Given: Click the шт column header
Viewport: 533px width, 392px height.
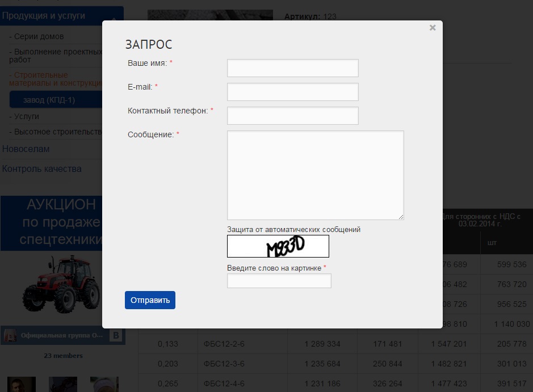Looking at the screenshot, I should click(492, 243).
